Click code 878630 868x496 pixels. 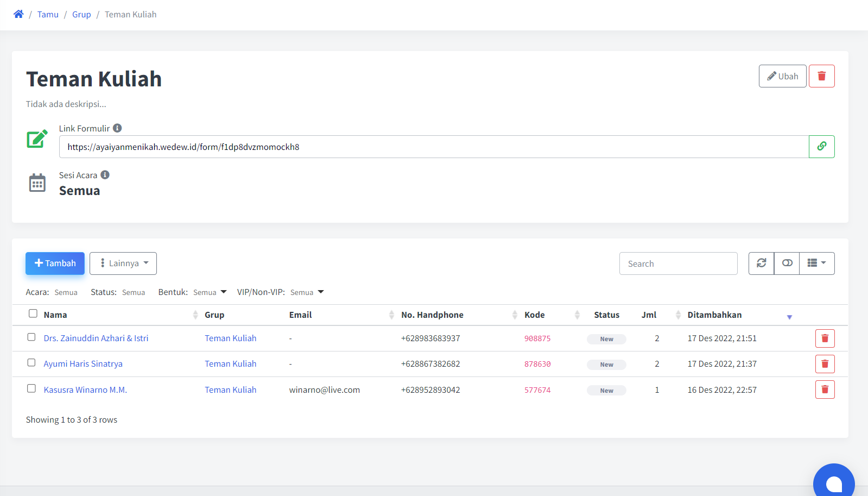(537, 364)
